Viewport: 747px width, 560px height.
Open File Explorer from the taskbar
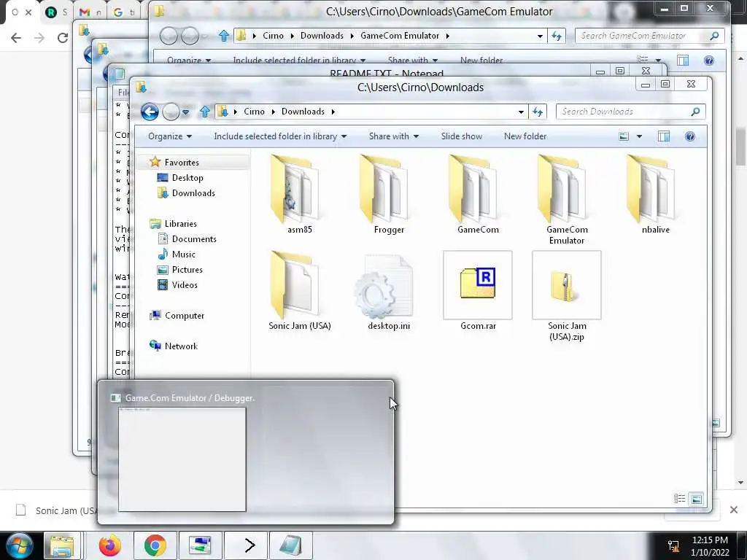[x=62, y=545]
